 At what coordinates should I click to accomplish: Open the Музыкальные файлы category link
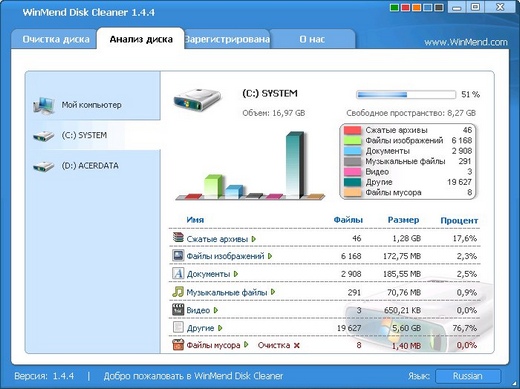(x=227, y=292)
